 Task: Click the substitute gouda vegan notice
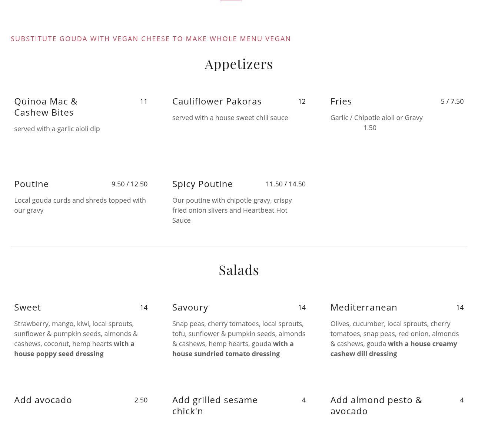click(151, 39)
